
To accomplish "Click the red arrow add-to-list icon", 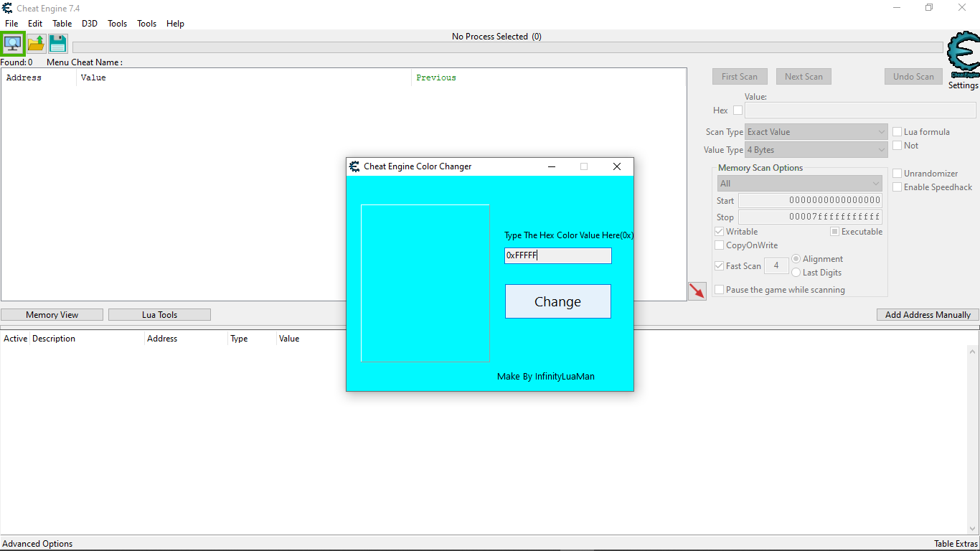I will point(697,291).
